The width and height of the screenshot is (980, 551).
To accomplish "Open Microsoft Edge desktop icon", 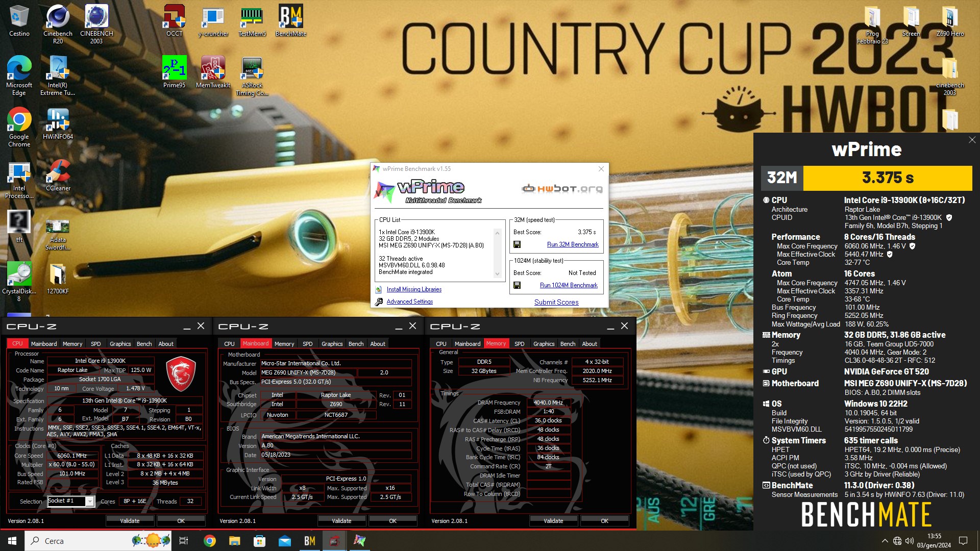I will coord(19,76).
